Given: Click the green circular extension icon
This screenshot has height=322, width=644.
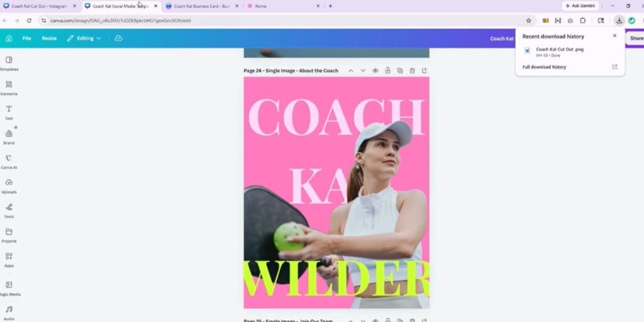Looking at the screenshot, I should click(631, 21).
